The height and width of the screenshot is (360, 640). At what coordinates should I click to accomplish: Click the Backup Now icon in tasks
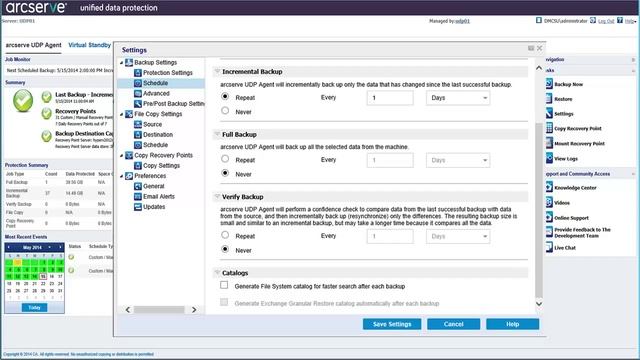(549, 84)
